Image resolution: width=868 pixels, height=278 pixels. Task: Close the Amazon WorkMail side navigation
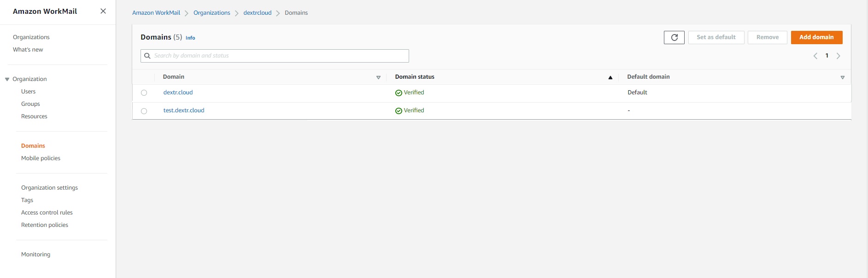pos(103,11)
